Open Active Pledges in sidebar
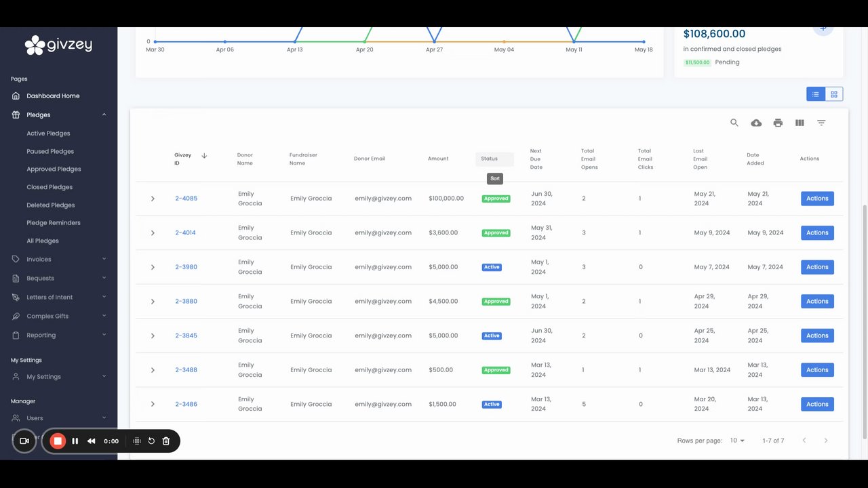This screenshot has width=868, height=488. coord(48,134)
